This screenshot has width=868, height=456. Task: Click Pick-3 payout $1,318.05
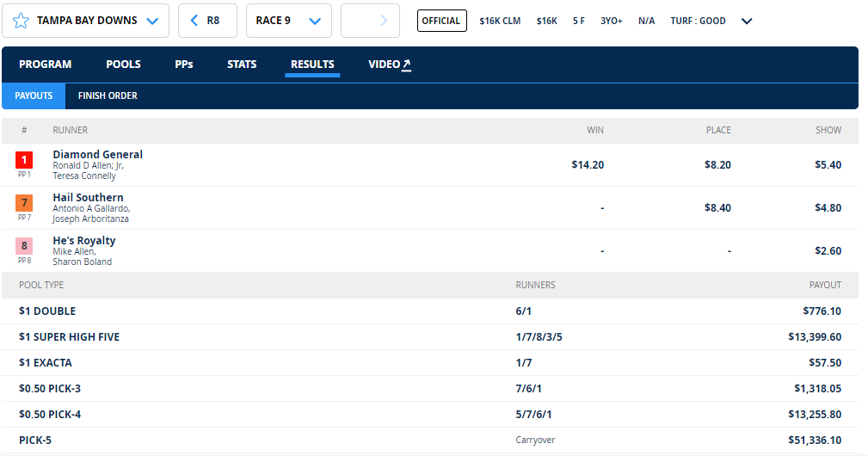coord(817,389)
